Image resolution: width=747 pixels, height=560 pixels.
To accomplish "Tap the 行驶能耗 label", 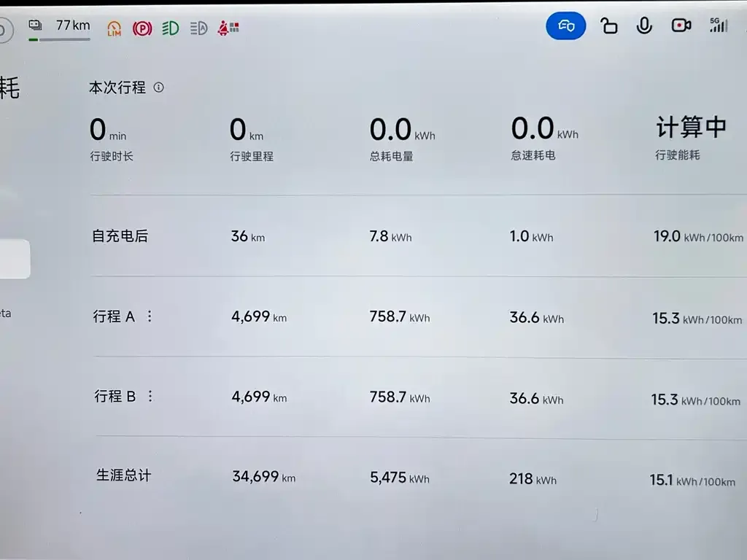I will 678,155.
